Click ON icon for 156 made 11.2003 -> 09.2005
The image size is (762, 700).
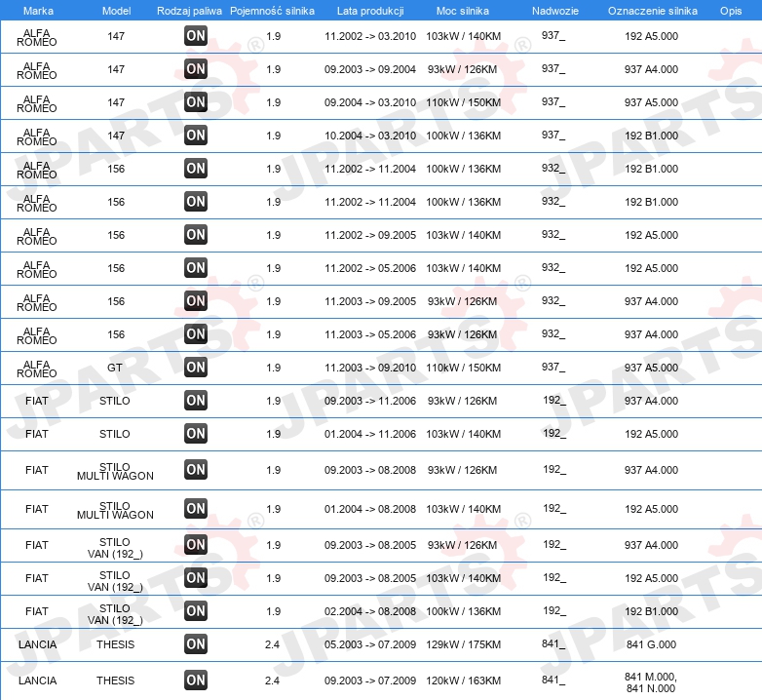196,300
